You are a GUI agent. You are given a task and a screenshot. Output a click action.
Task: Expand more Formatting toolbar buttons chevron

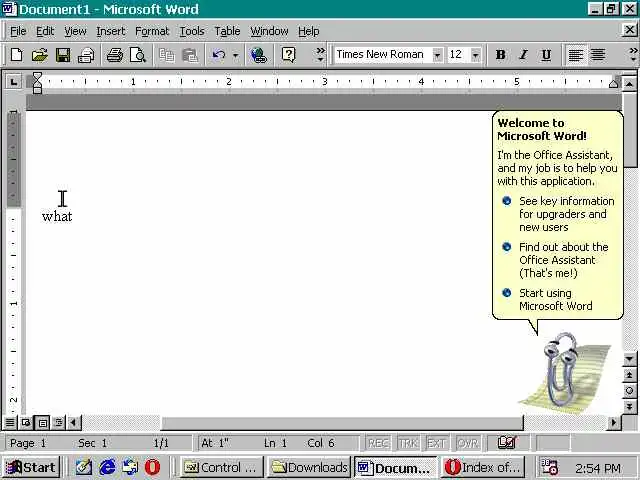coord(633,55)
